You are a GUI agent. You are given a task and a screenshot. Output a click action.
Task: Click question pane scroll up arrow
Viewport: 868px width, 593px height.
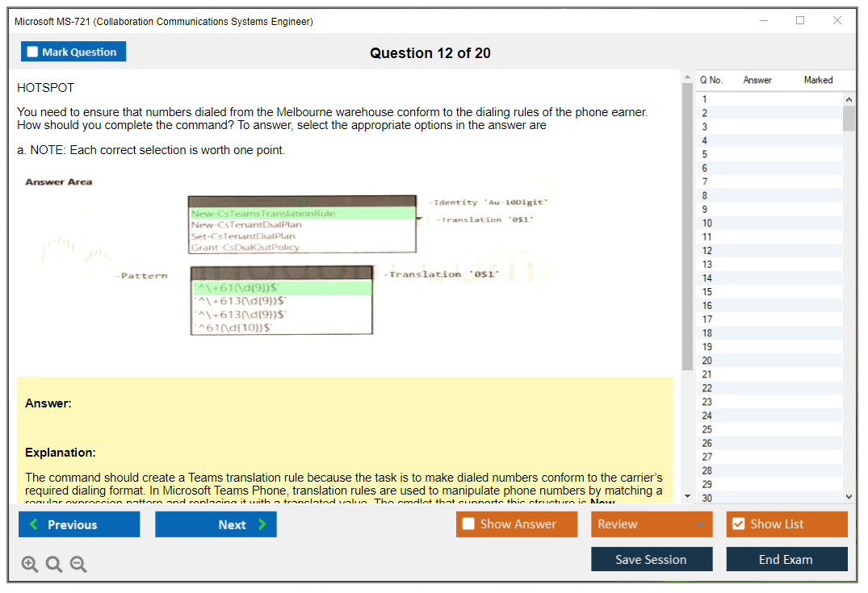[x=687, y=77]
